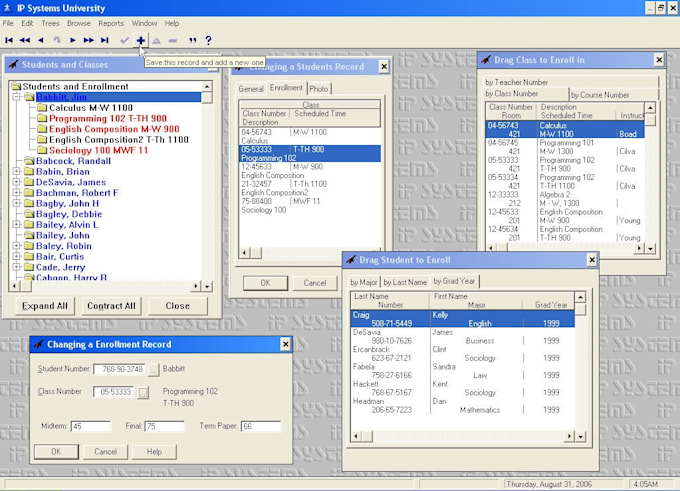Expand the Bachman, Robert F node

[16, 193]
